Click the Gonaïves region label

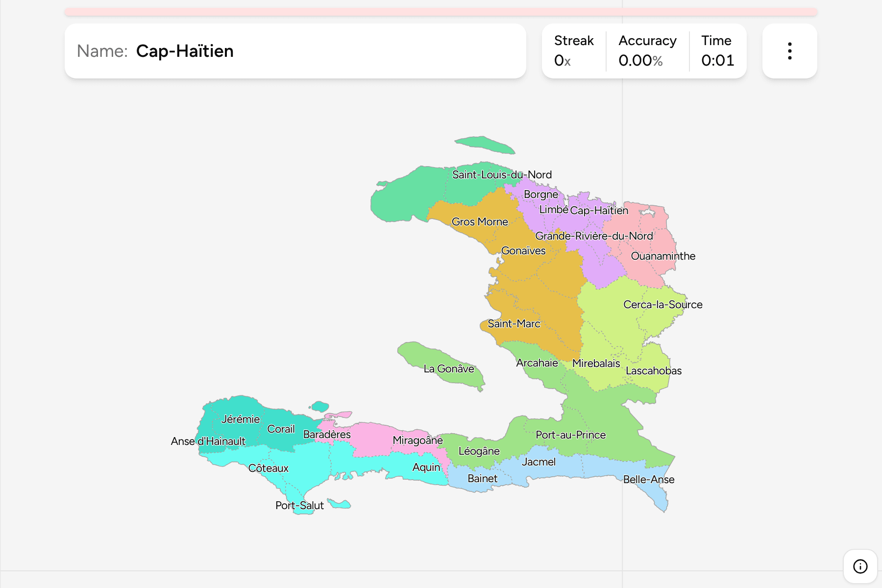point(523,251)
